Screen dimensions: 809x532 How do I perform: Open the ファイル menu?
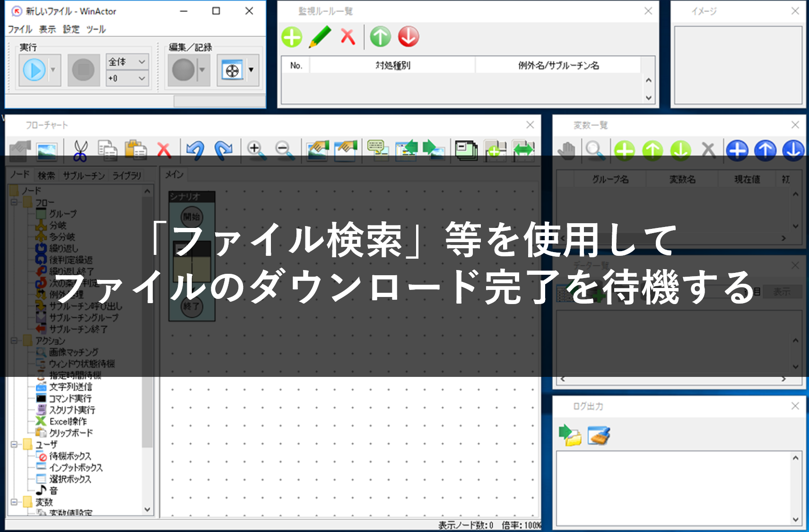(20, 29)
